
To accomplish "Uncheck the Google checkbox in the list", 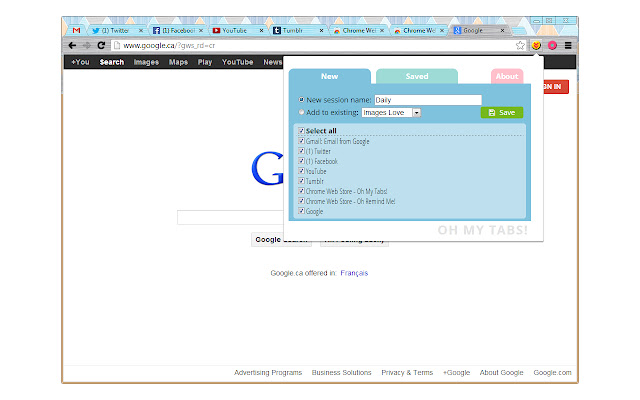I will [x=302, y=211].
